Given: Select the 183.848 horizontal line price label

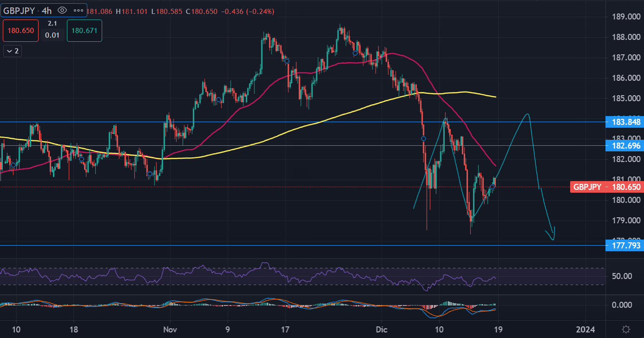Looking at the screenshot, I should click(625, 122).
